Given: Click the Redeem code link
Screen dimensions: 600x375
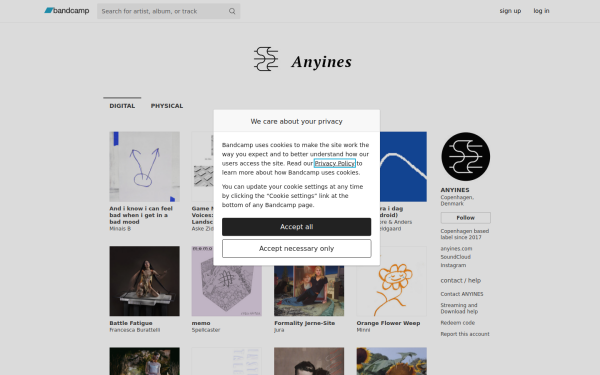Looking at the screenshot, I should (x=458, y=323).
